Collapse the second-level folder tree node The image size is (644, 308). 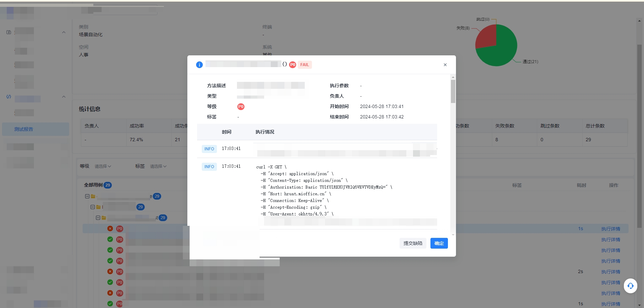(93, 207)
